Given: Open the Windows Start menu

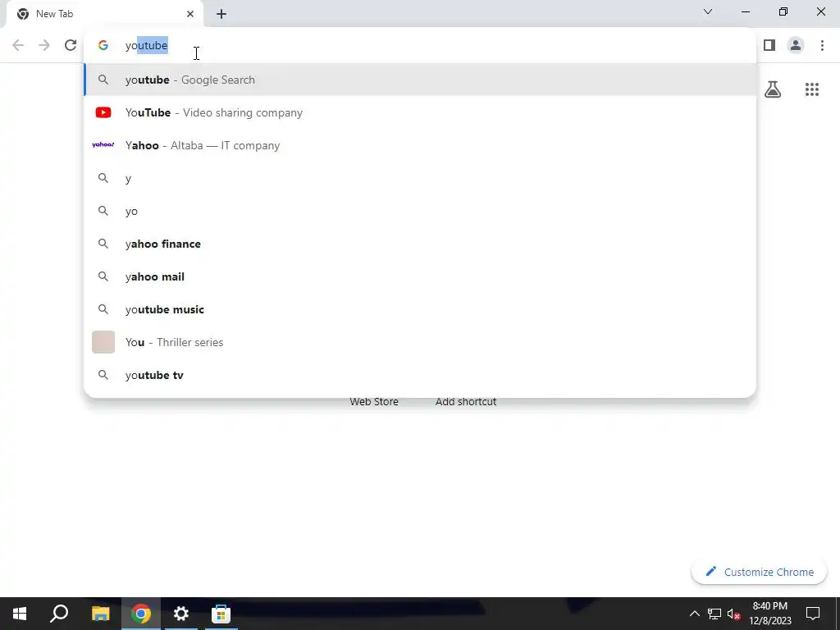Looking at the screenshot, I should click(x=20, y=614).
